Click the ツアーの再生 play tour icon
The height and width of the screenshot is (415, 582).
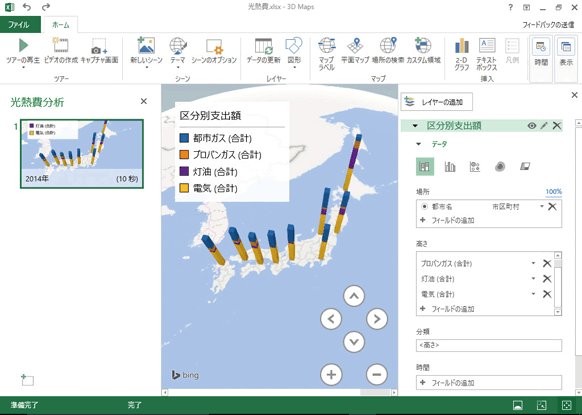pyautogui.click(x=23, y=46)
